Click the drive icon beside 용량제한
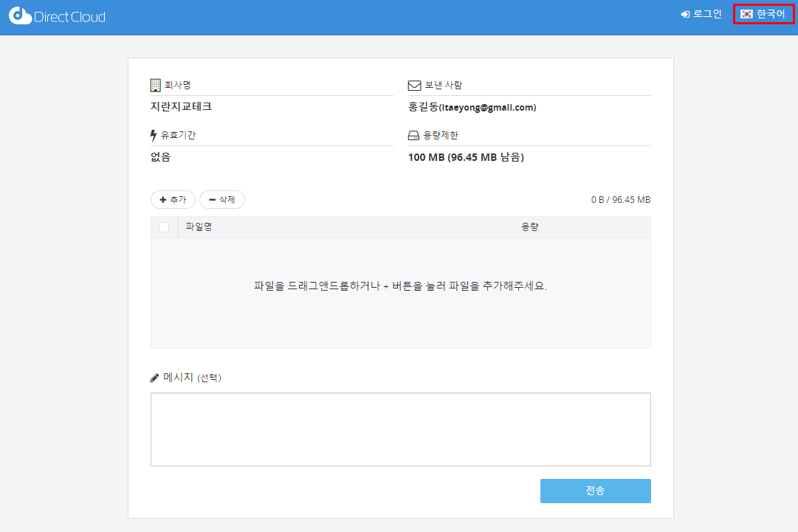798x532 pixels. point(413,136)
